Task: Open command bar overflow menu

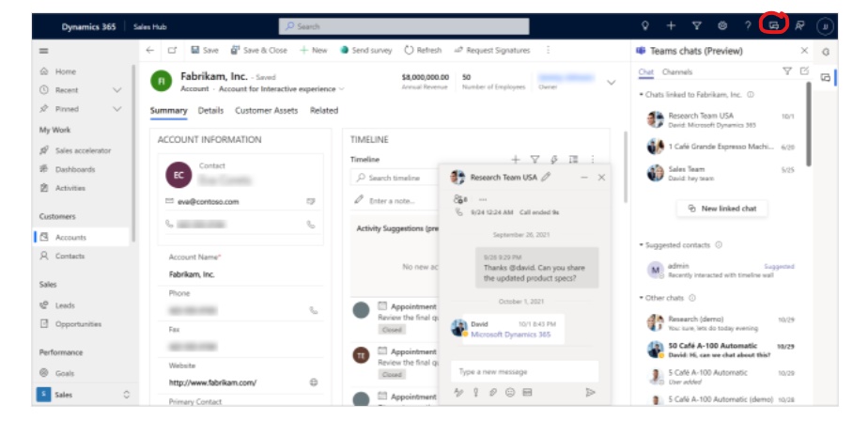Action: click(x=548, y=50)
